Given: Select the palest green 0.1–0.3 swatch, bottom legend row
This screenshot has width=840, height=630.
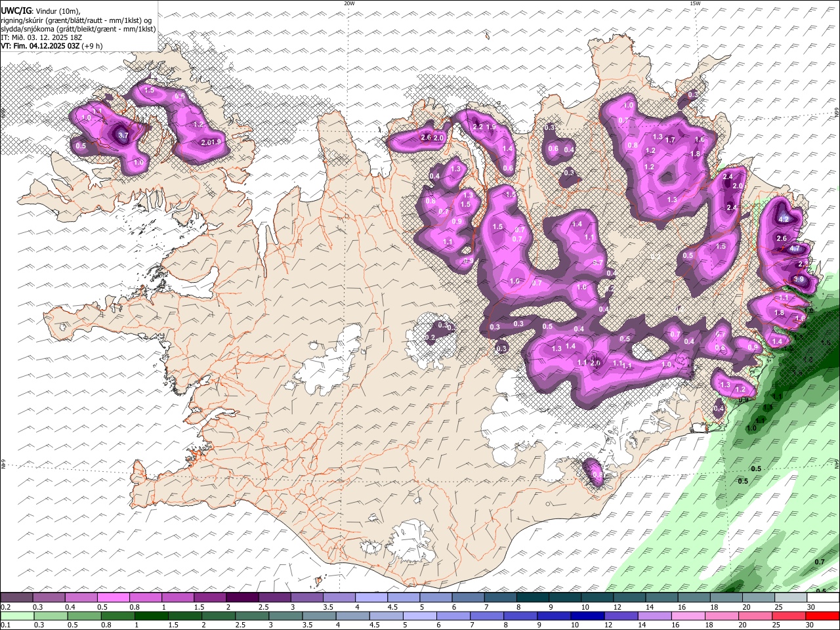Looking at the screenshot, I should click(x=16, y=616).
